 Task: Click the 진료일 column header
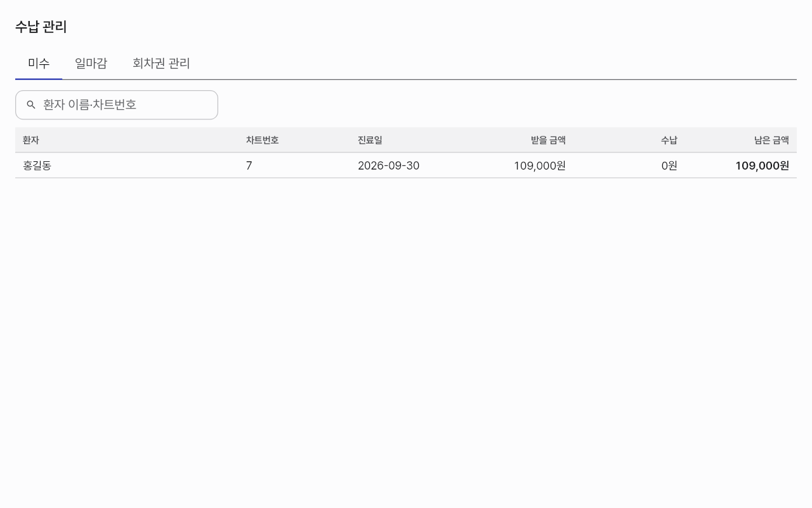370,140
